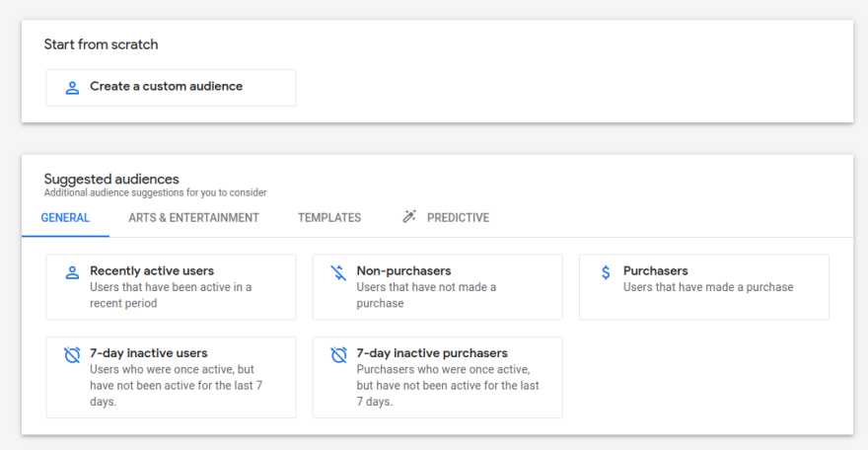Pick the 7-day inactive purchasers title
868x450 pixels.
tap(432, 353)
